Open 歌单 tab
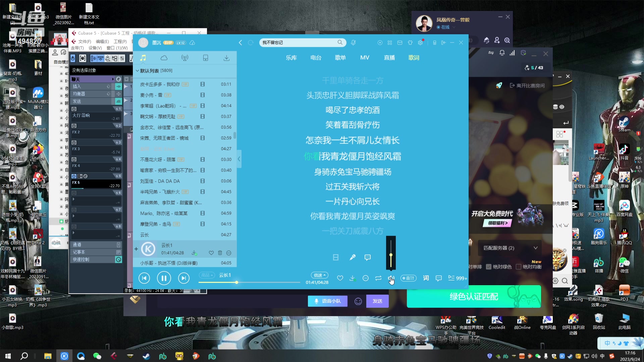 click(340, 58)
